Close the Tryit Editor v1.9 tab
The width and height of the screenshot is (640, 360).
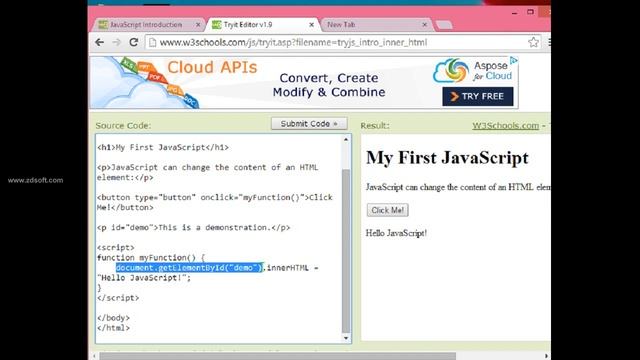click(x=311, y=25)
